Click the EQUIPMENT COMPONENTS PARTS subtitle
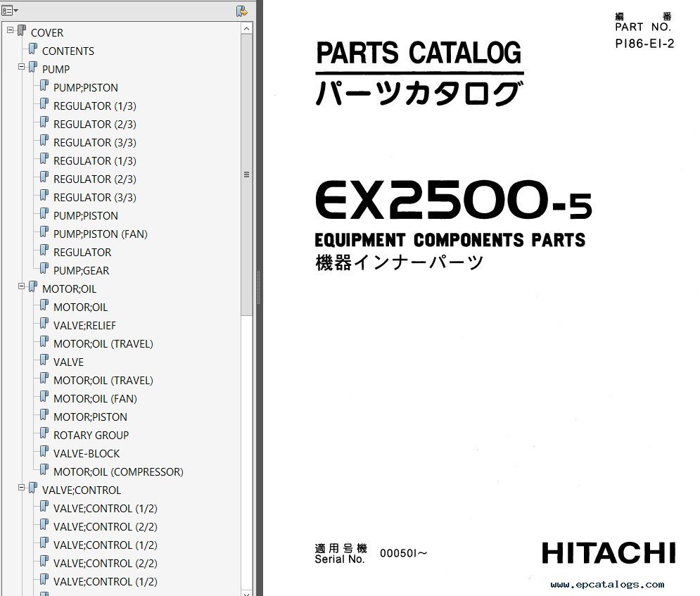 coord(450,240)
